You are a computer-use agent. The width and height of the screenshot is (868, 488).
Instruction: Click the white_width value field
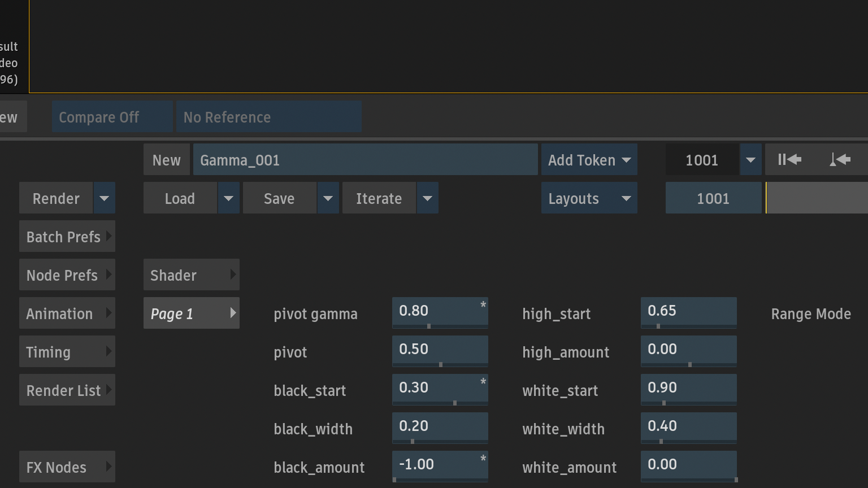point(689,428)
